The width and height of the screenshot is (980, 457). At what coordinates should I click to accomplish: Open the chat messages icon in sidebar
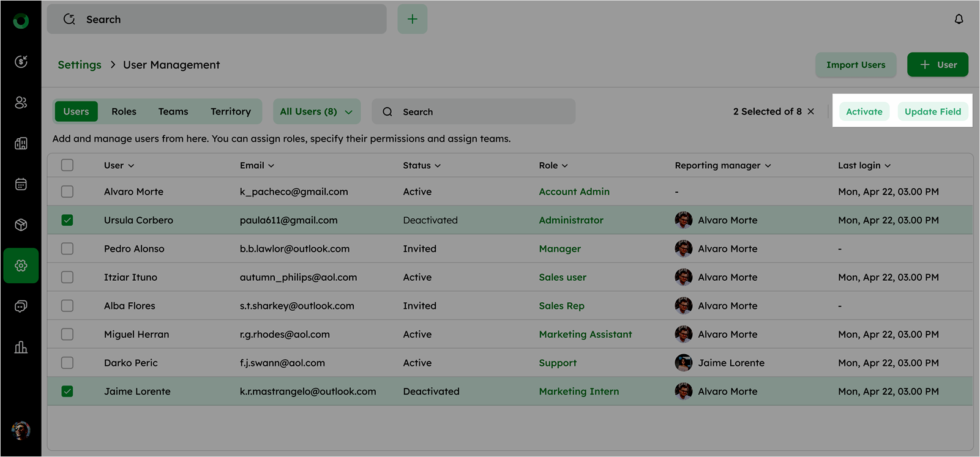point(21,307)
